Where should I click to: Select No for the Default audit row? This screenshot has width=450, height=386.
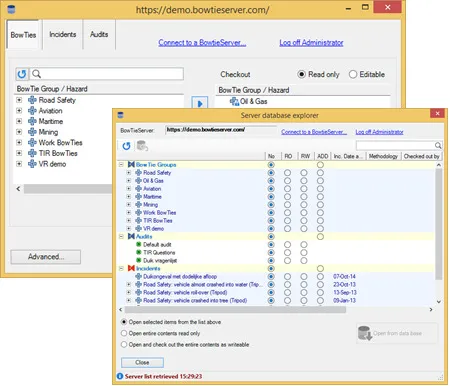[x=271, y=244]
